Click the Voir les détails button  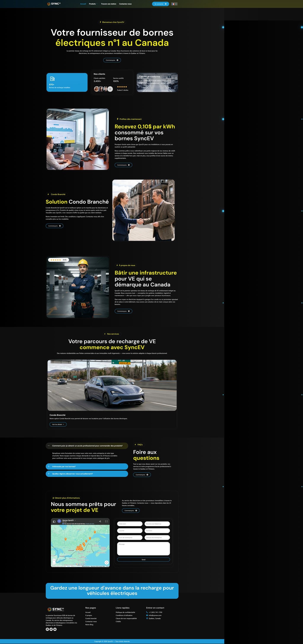coord(58,424)
